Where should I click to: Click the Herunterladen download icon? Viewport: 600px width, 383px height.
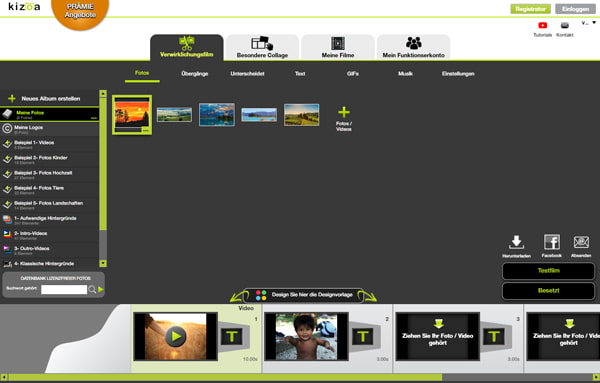click(516, 242)
